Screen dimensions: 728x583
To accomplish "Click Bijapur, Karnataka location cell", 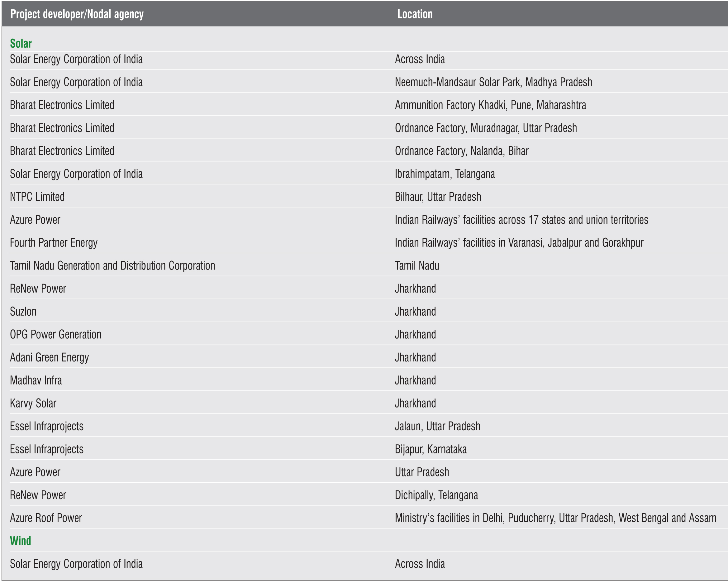I will (x=431, y=449).
